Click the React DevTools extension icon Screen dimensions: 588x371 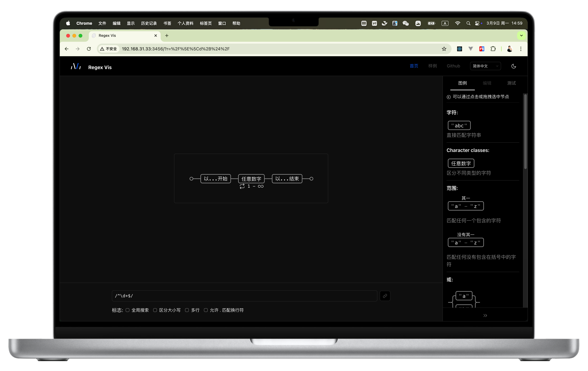click(x=459, y=49)
